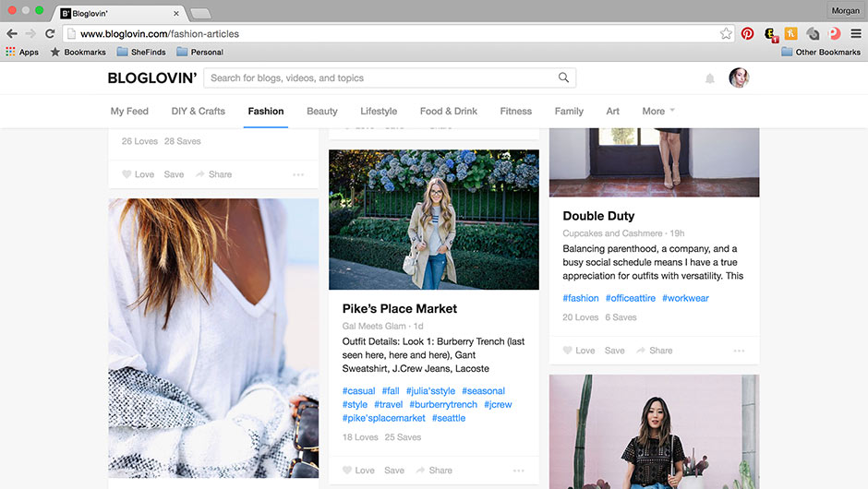Image resolution: width=868 pixels, height=489 pixels.
Task: Click the red Pocket-style extension icon
Action: point(834,34)
